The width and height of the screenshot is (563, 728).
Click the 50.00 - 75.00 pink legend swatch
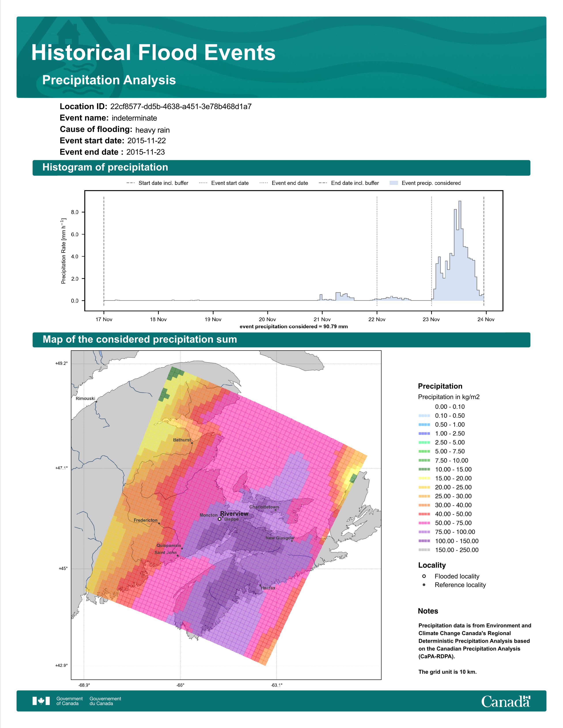click(424, 523)
